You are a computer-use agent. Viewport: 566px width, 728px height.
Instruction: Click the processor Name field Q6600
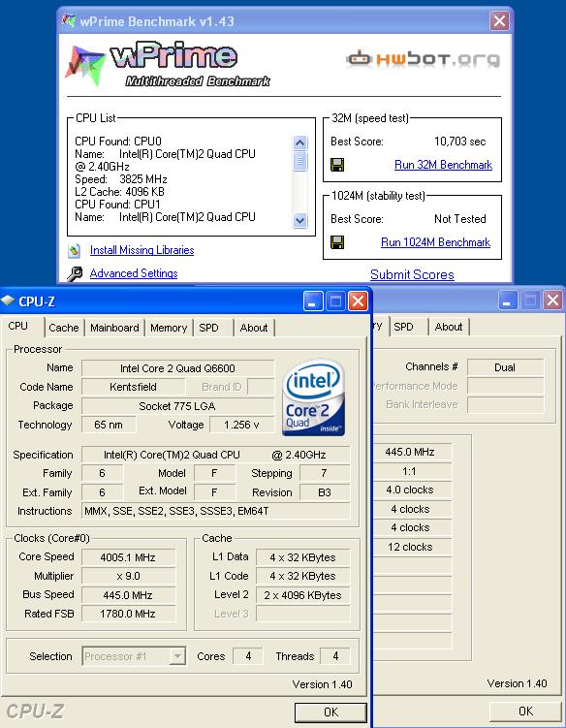(177, 368)
